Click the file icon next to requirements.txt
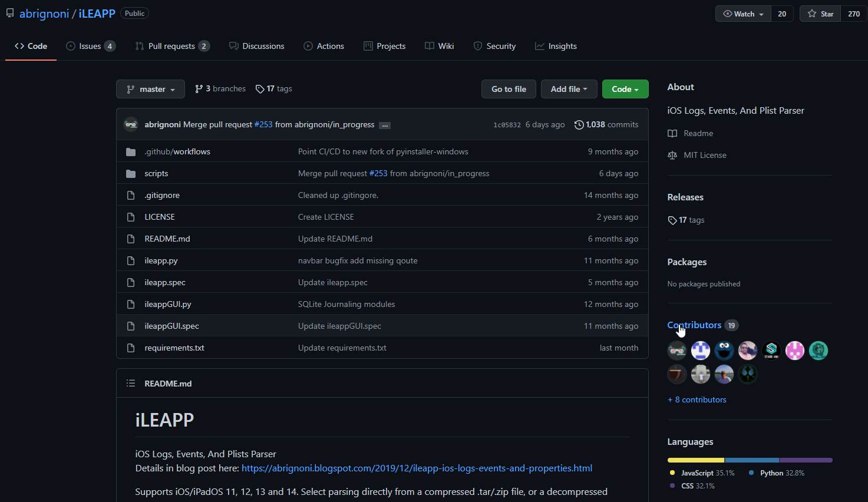 (131, 348)
